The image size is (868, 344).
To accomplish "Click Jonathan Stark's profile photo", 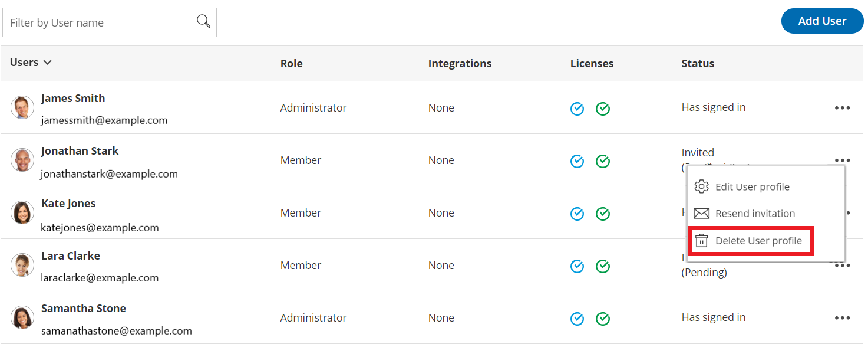I will click(x=22, y=160).
